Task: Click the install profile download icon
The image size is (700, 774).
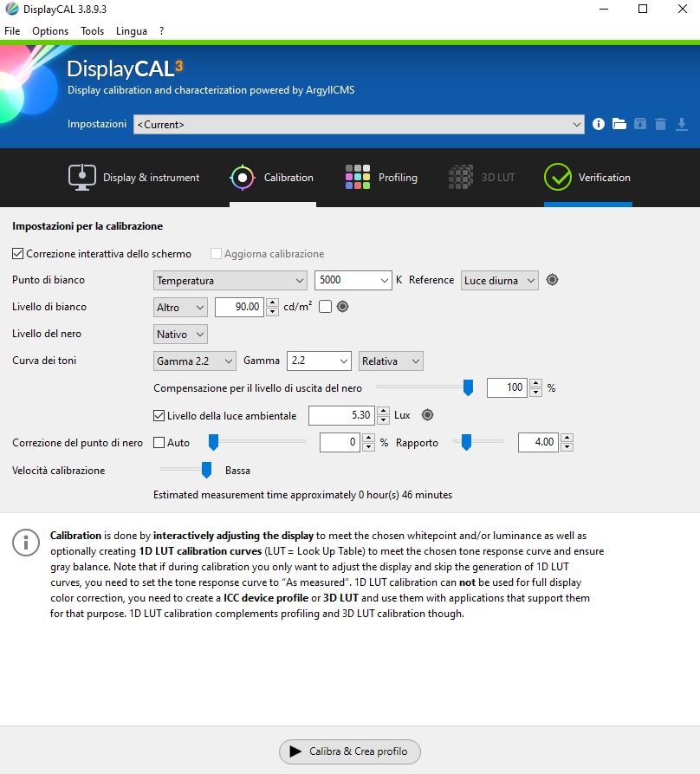Action: tap(682, 124)
